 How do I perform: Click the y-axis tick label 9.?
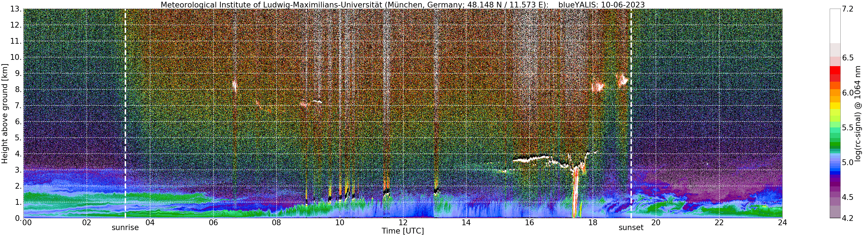click(x=18, y=73)
